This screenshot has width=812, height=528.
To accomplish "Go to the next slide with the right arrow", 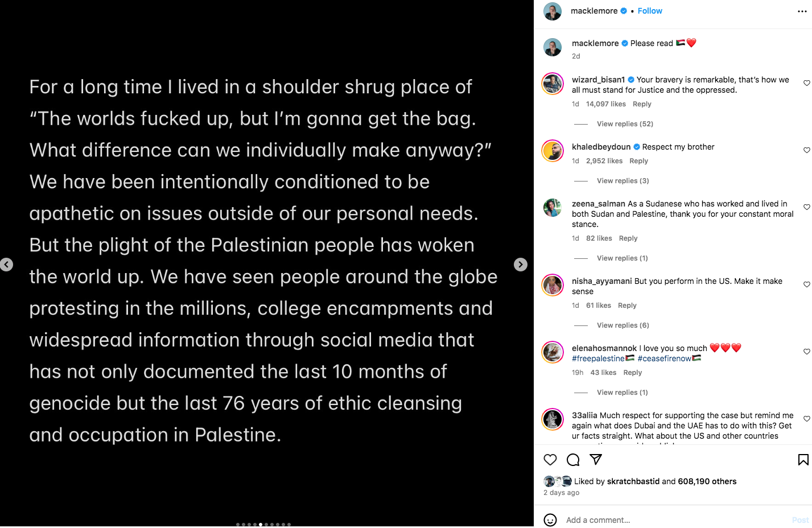I will click(x=520, y=265).
